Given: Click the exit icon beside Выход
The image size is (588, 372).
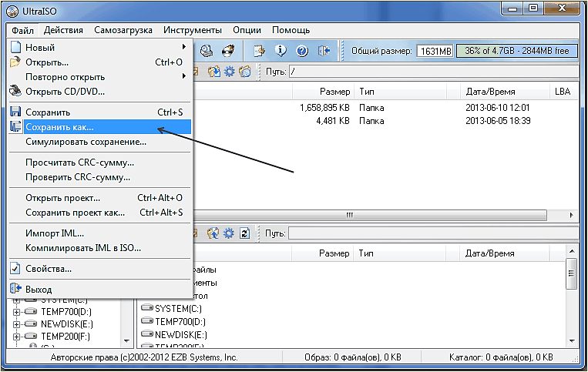Looking at the screenshot, I should (15, 289).
